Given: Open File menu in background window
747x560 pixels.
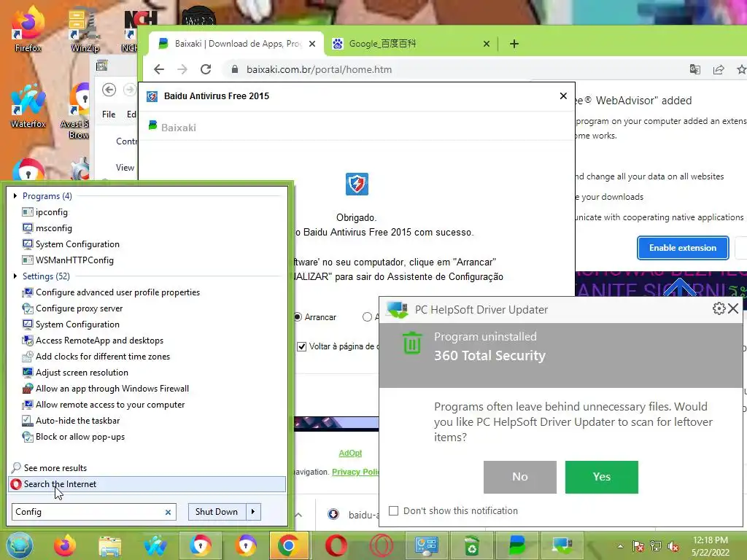Looking at the screenshot, I should [x=109, y=114].
